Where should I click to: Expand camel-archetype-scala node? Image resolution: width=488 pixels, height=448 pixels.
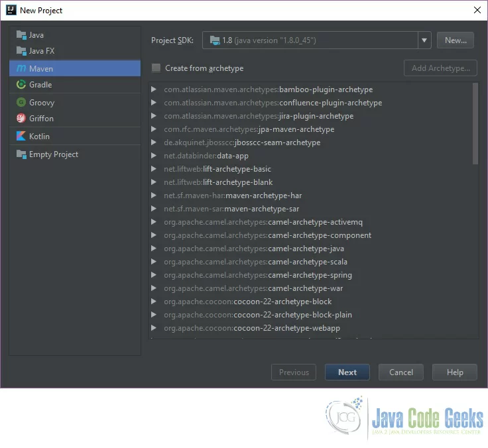154,262
